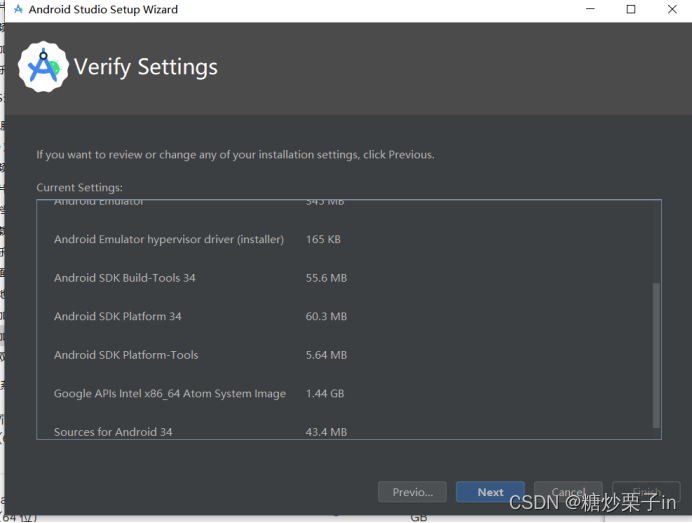Go back with the Previo... button
692x523 pixels.
(x=412, y=492)
